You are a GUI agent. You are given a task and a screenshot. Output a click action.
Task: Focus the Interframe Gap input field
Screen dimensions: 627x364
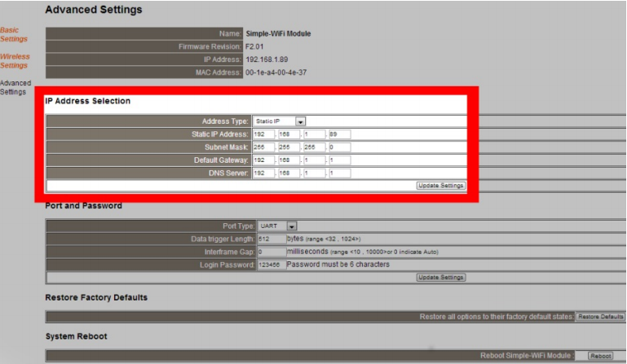click(271, 252)
